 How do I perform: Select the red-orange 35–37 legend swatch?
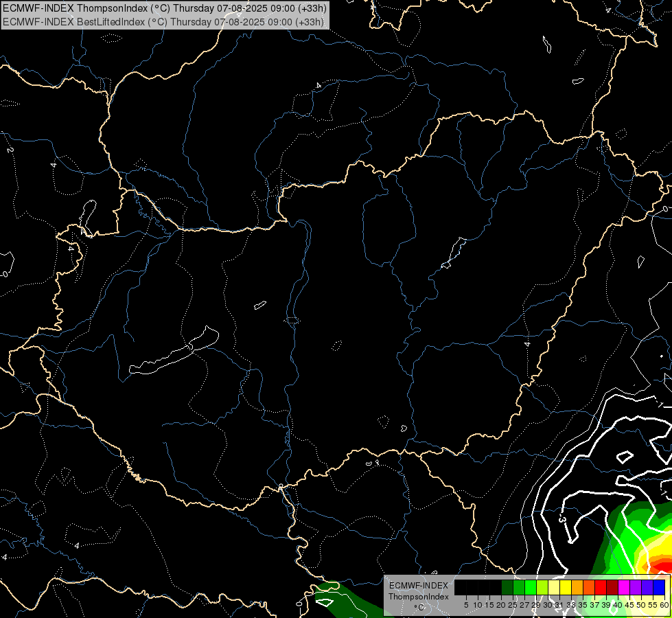pos(589,587)
